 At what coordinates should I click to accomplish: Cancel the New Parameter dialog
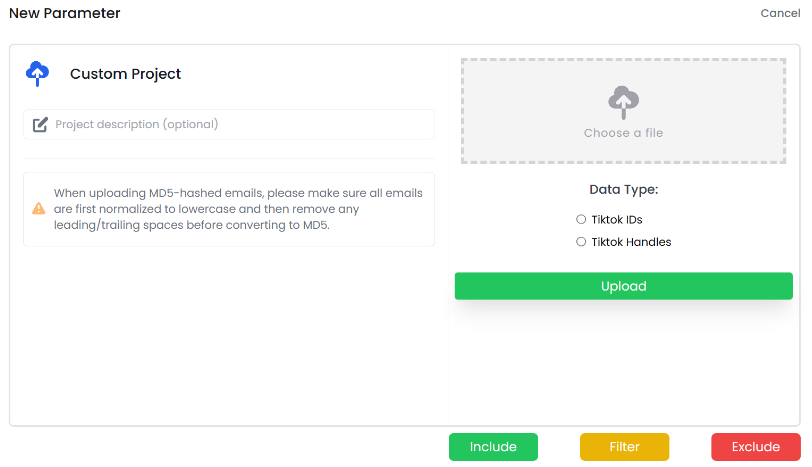click(780, 13)
